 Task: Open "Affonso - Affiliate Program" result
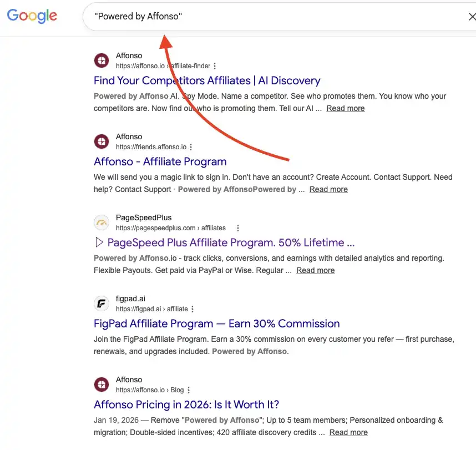click(160, 161)
